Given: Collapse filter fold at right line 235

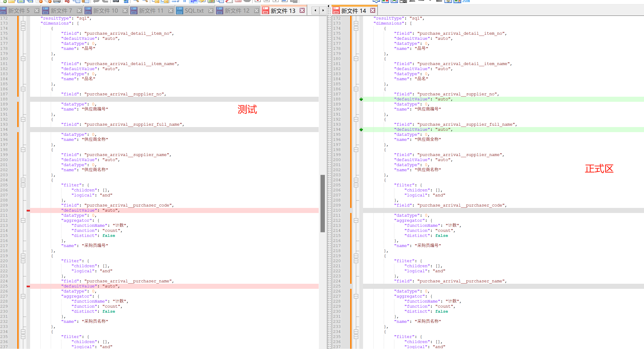Looking at the screenshot, I should coord(356,337).
